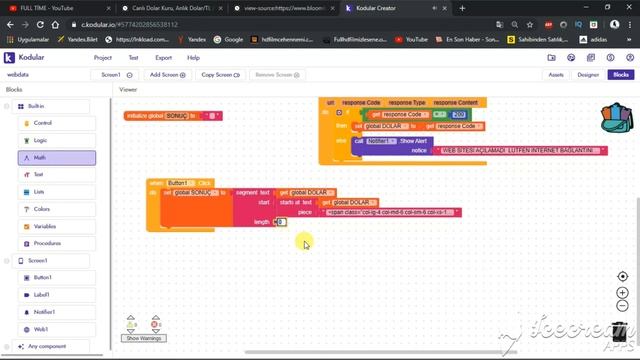The height and width of the screenshot is (360, 640).
Task: Click the warning triangle counter icon
Action: click(x=131, y=325)
